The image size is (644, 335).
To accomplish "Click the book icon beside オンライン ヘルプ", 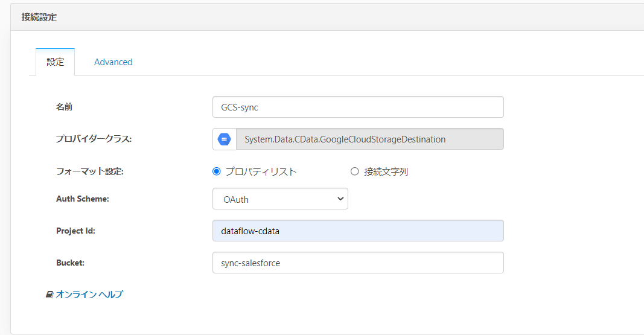I will pyautogui.click(x=49, y=295).
